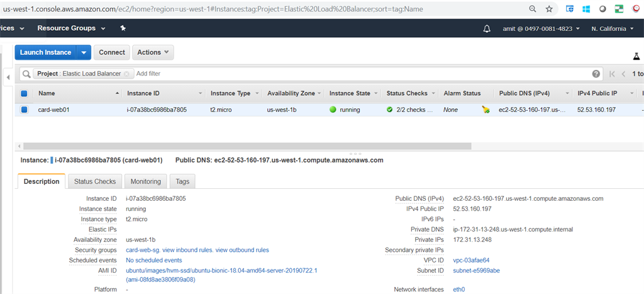Open the Availability Zone column filter arrow
This screenshot has height=294, width=644.
coord(319,94)
